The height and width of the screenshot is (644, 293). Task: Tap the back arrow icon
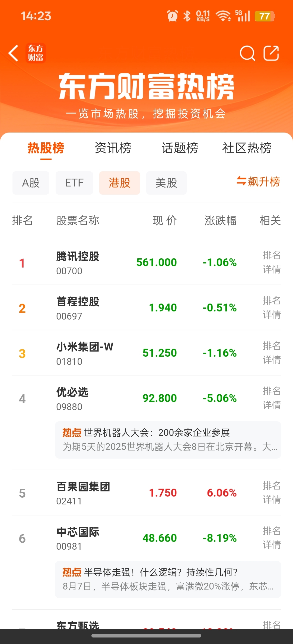point(13,53)
